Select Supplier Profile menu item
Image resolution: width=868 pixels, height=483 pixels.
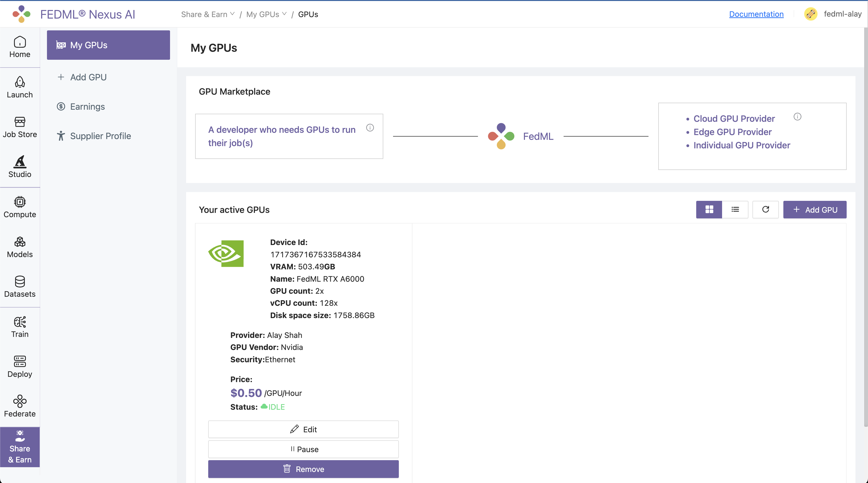click(100, 136)
